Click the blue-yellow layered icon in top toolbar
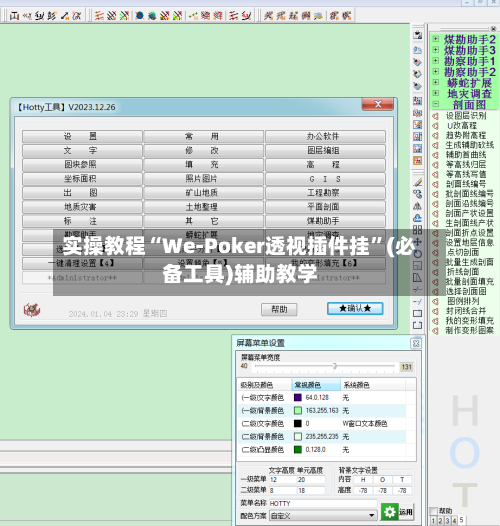Screen dimensions: 500x526 [318, 15]
